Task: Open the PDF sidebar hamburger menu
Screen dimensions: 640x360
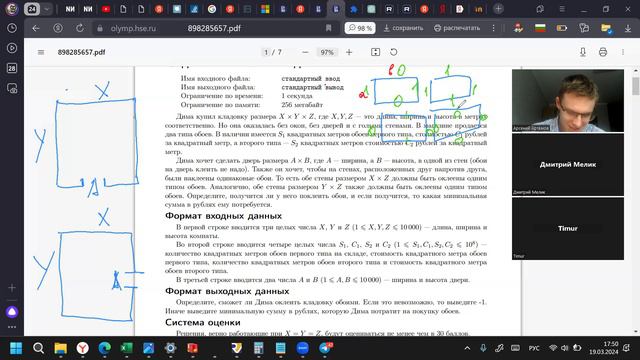Action: pos(41,52)
